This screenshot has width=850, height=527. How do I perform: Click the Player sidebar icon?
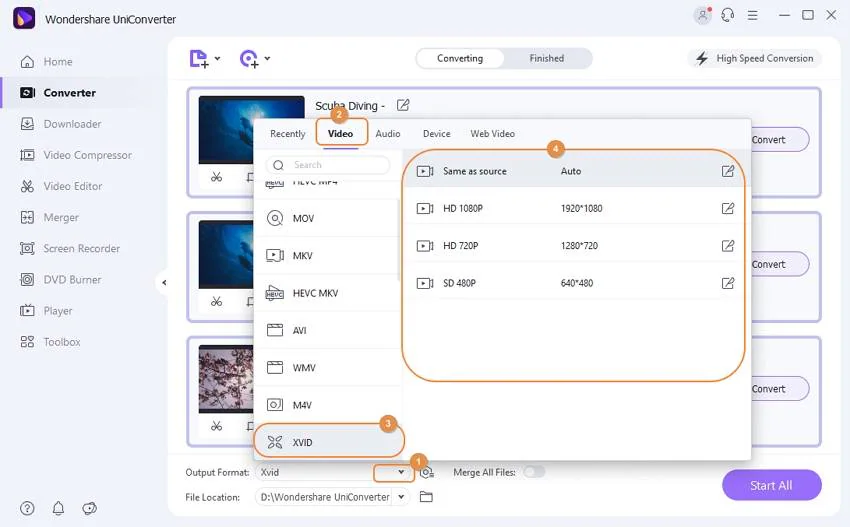[x=27, y=311]
